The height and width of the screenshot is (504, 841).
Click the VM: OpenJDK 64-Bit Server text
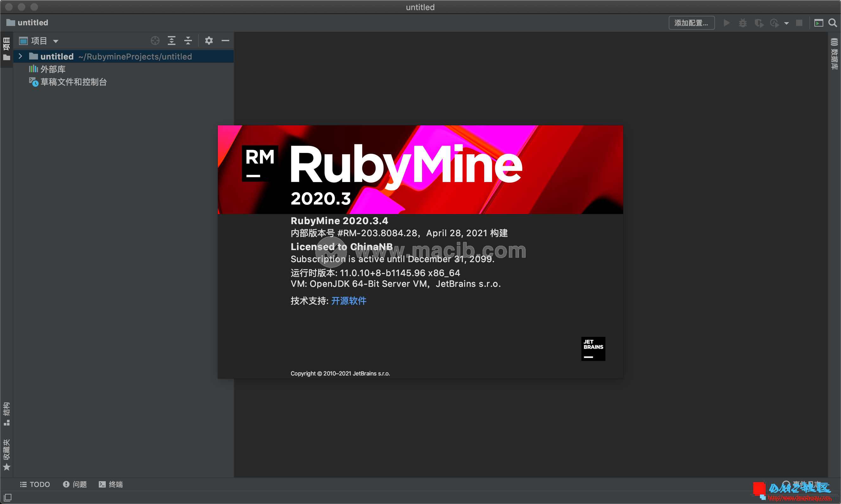click(x=396, y=284)
